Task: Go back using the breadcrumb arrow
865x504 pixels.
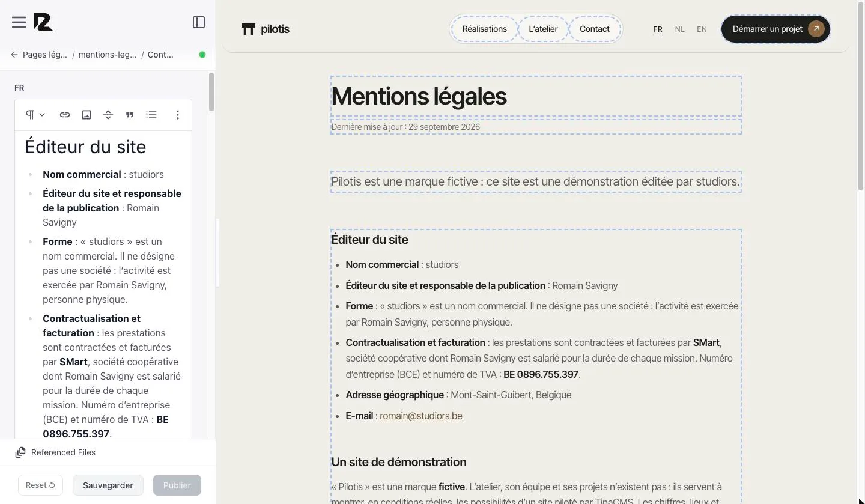Action: coord(14,55)
